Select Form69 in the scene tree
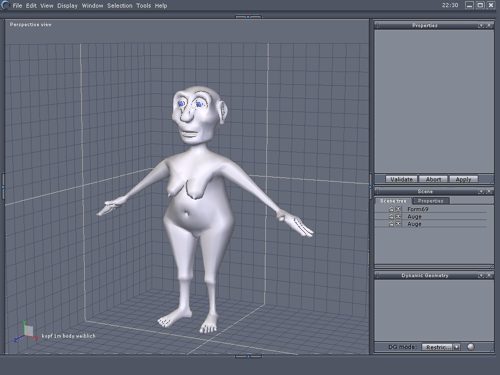The width and height of the screenshot is (500, 375). pyautogui.click(x=418, y=209)
